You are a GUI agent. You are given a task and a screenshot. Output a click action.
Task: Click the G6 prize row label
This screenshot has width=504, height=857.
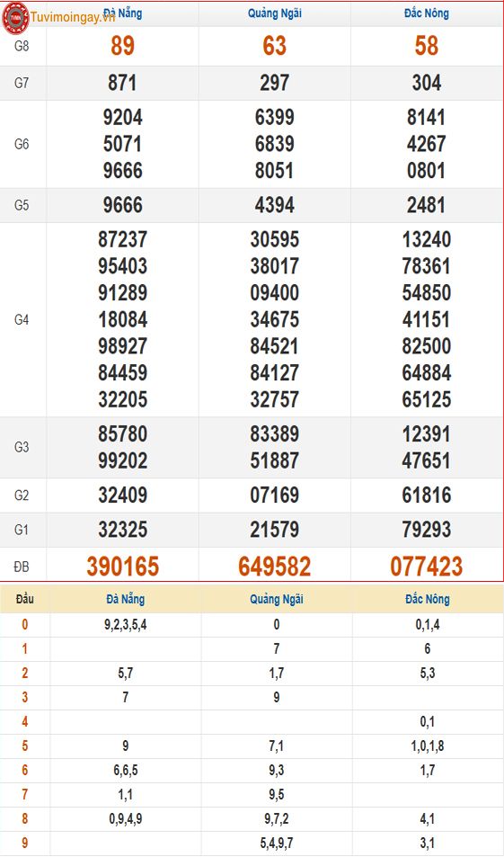(22, 144)
